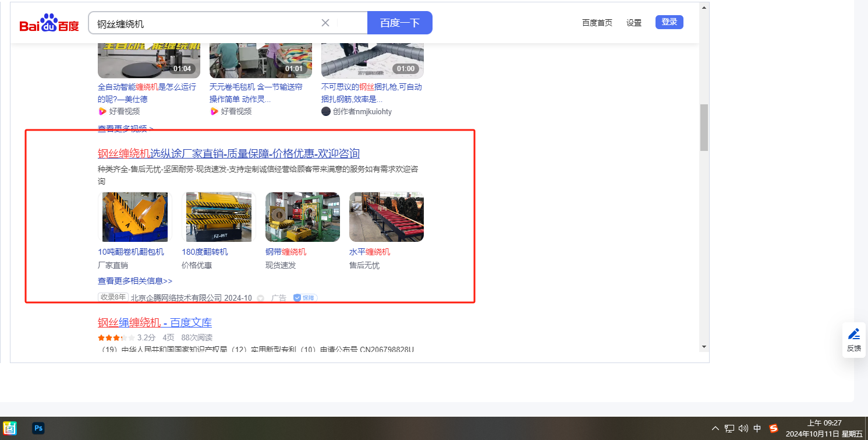Click ad description starting 种类齐全-售后无忧
This screenshot has width=868, height=440.
tap(258, 175)
